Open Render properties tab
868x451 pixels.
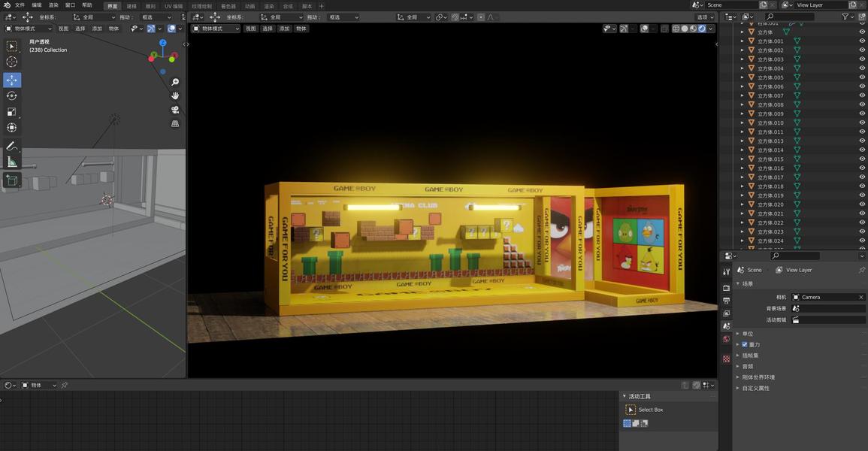point(726,288)
